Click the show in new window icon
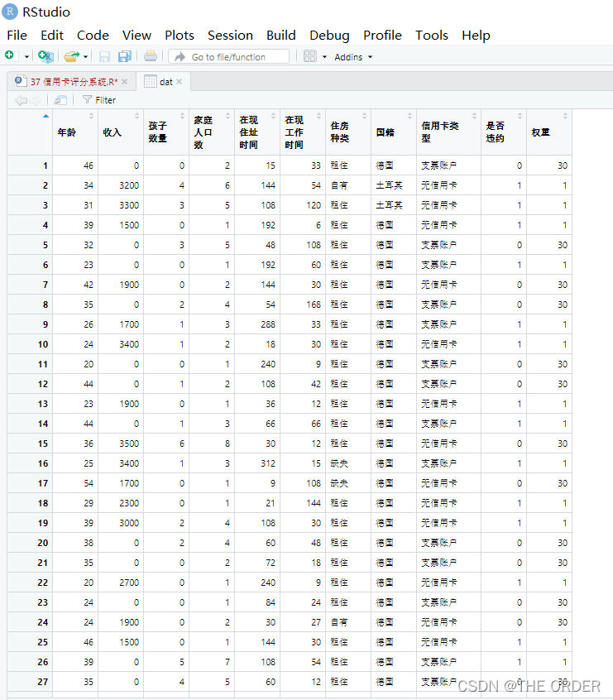Screen dimensions: 613x700 [60, 100]
